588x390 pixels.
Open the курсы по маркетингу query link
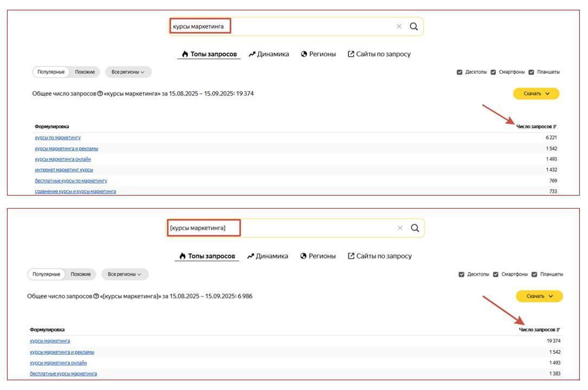57,137
